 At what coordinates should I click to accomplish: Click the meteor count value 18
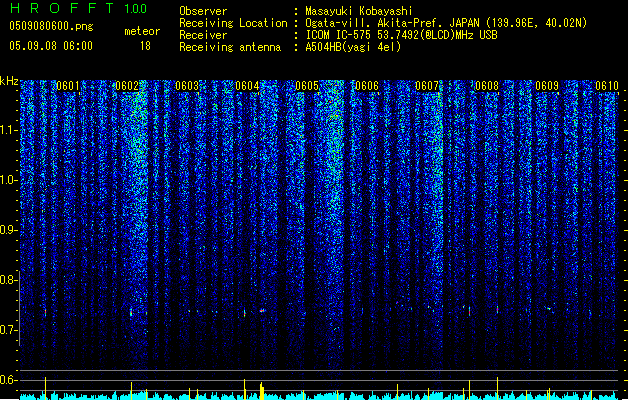click(145, 46)
